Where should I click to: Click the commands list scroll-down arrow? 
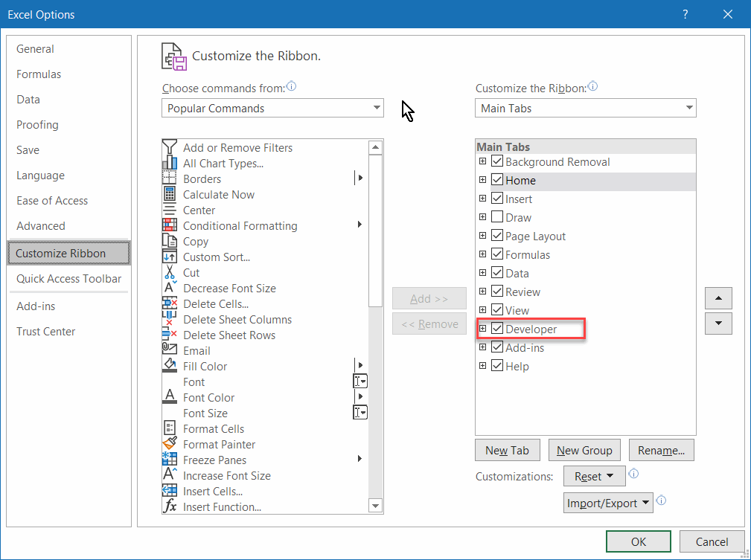pos(375,506)
